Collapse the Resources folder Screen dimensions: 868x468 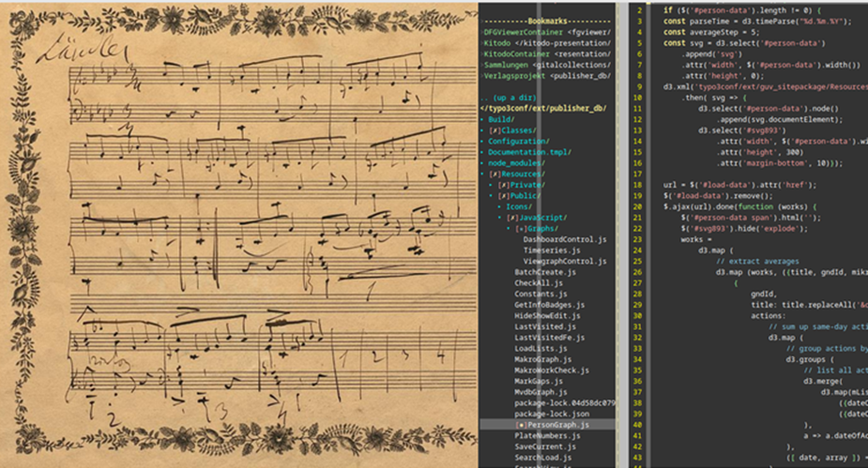[x=522, y=174]
